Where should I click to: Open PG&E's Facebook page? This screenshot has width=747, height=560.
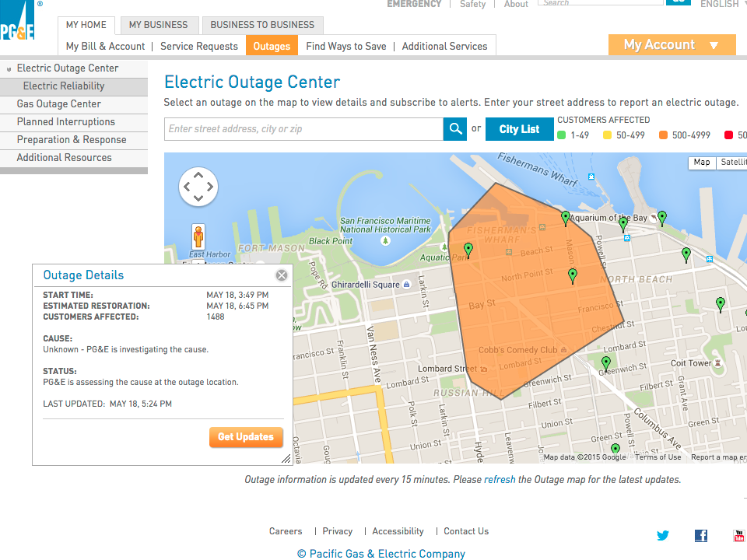coord(701,536)
